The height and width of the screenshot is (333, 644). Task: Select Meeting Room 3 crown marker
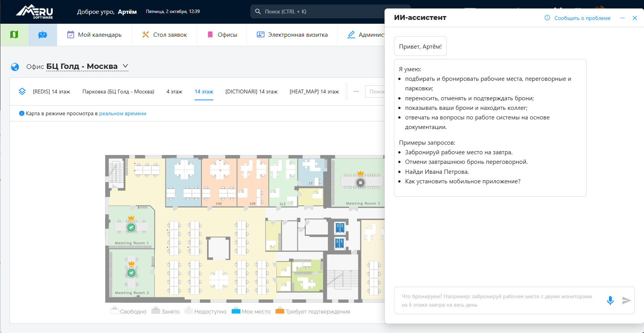pyautogui.click(x=360, y=173)
